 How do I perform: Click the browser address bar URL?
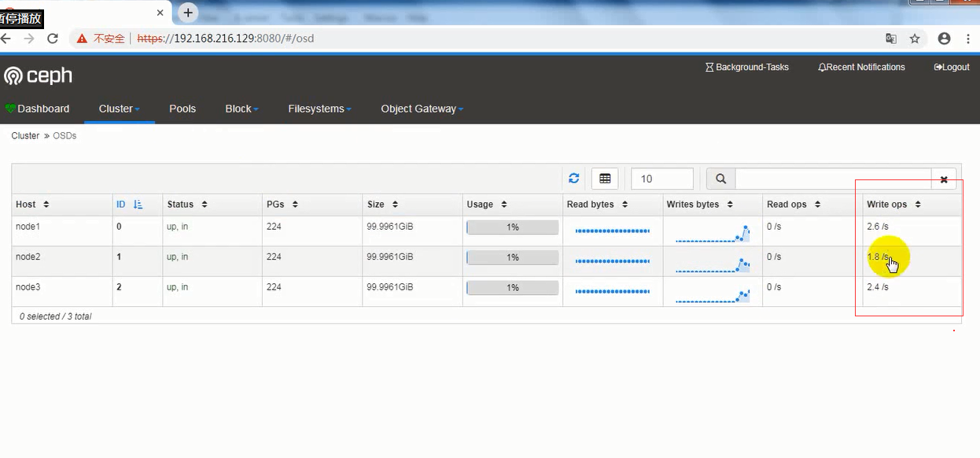coord(226,39)
